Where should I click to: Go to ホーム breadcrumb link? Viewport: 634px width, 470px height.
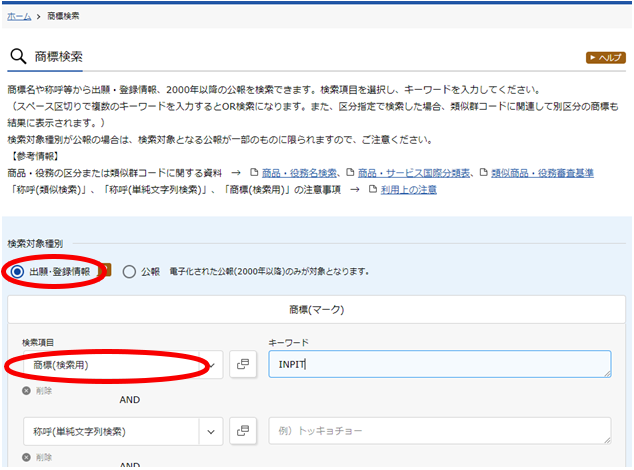(19, 16)
